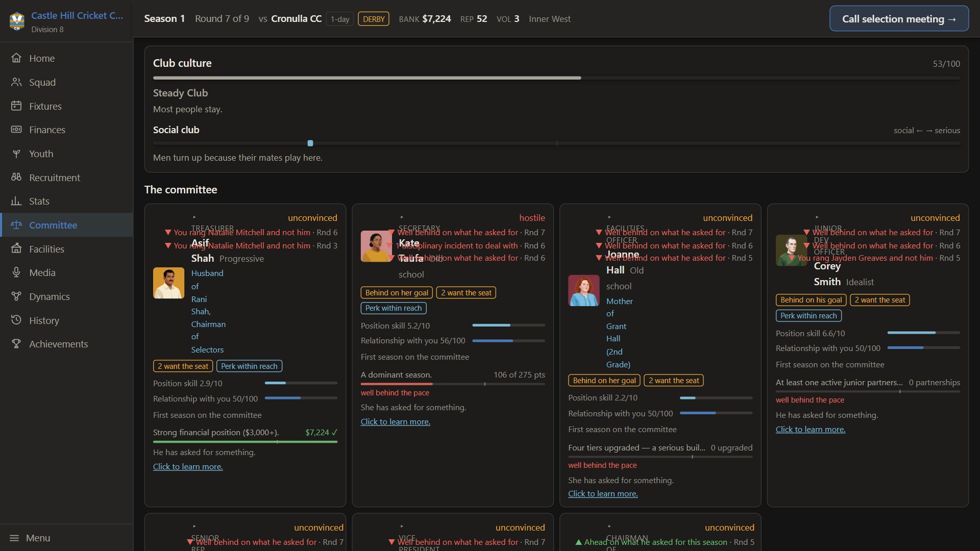Click the 1-day match type badge

click(x=340, y=19)
